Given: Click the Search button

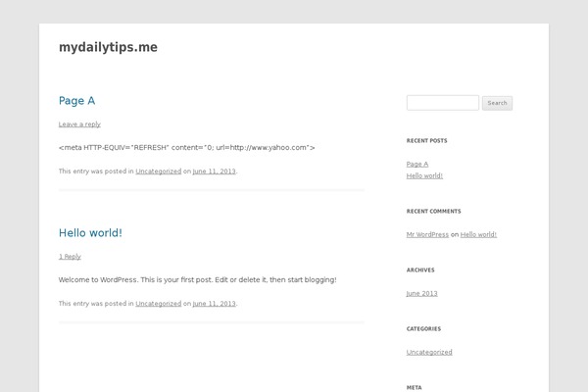Looking at the screenshot, I should tap(497, 103).
